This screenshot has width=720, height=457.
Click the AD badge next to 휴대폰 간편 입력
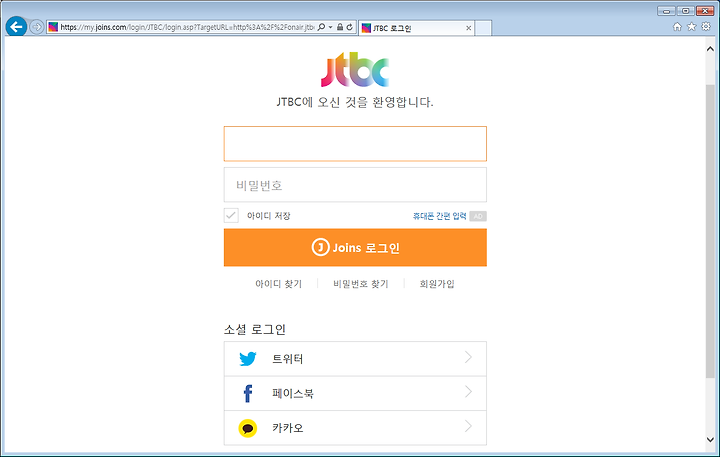click(x=478, y=216)
